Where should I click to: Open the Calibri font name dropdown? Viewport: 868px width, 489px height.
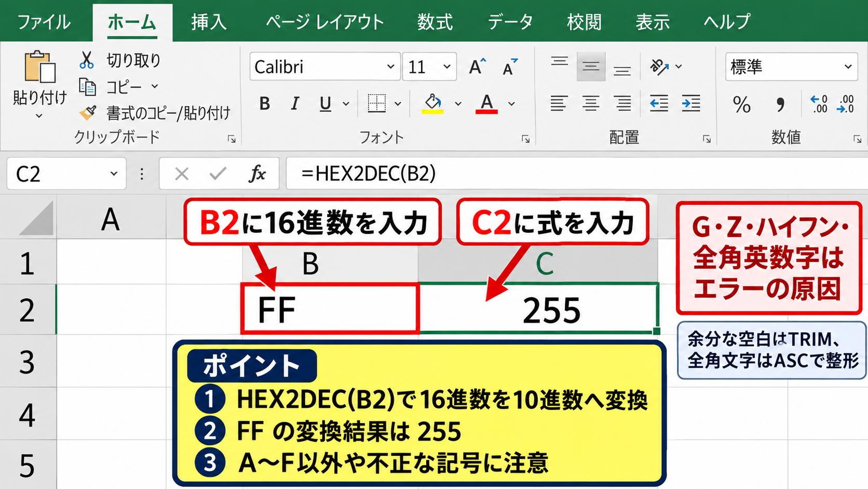391,67
